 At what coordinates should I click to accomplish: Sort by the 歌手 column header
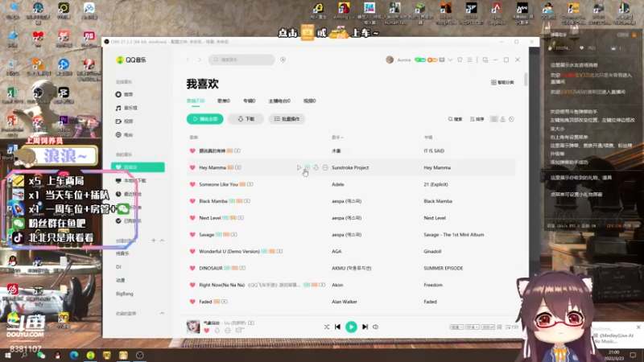point(337,137)
